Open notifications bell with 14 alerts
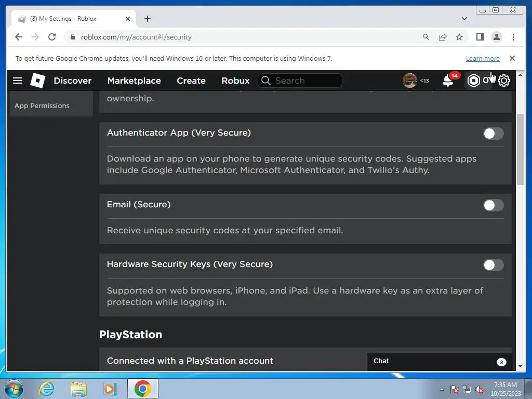532x399 pixels. click(x=448, y=81)
